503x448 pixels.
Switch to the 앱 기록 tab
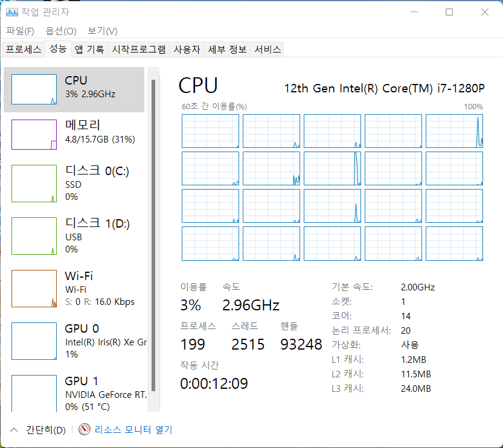click(89, 50)
